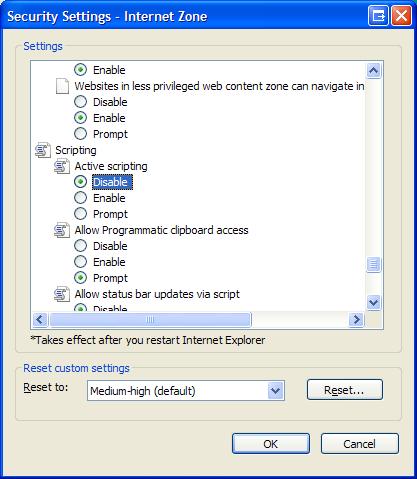The height and width of the screenshot is (479, 417).
Task: Open the Reset to security level dropdown
Action: (275, 390)
